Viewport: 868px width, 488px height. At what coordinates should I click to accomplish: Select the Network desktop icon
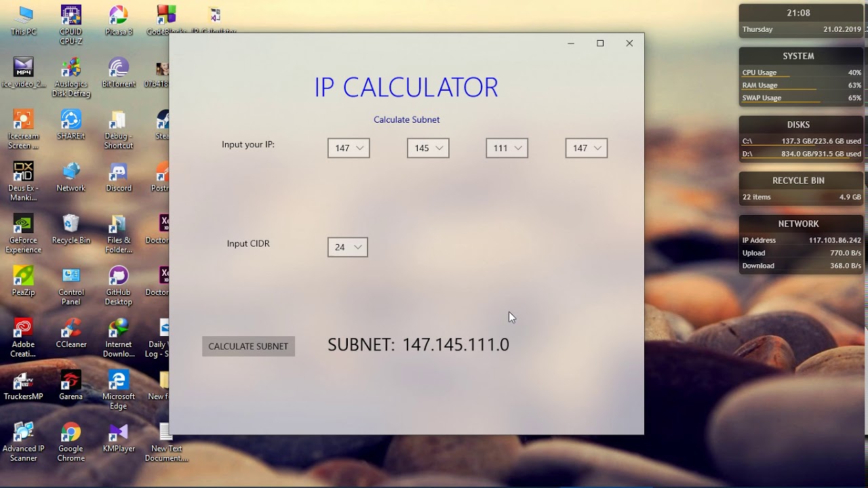[x=71, y=177]
